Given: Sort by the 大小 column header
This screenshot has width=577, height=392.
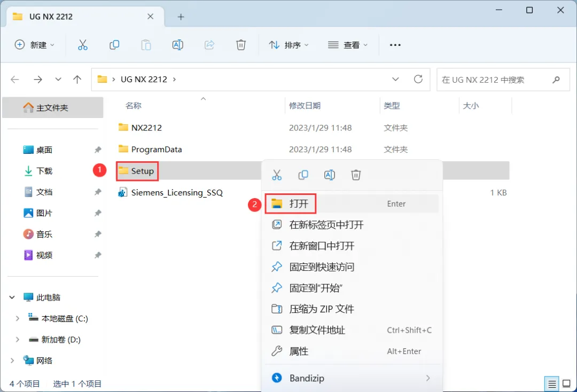Looking at the screenshot, I should [471, 106].
